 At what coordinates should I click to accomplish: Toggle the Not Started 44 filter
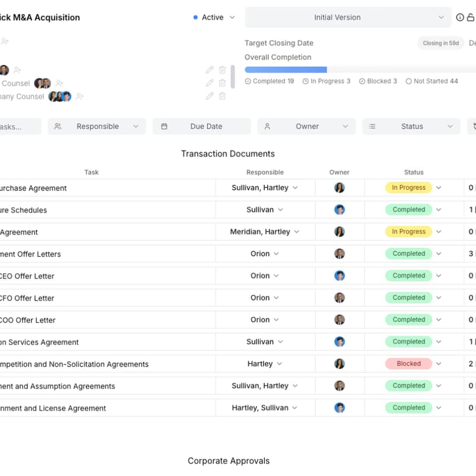431,81
